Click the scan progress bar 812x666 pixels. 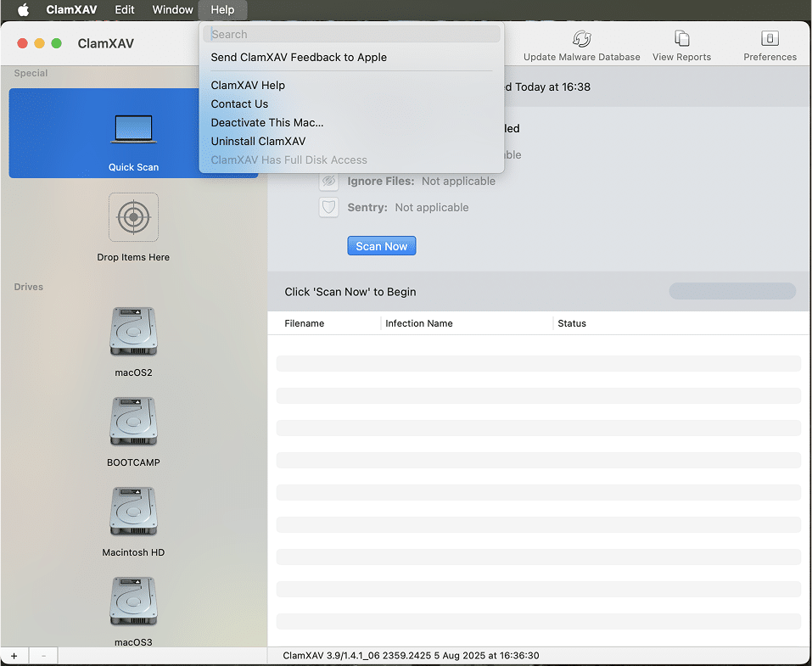coord(732,291)
